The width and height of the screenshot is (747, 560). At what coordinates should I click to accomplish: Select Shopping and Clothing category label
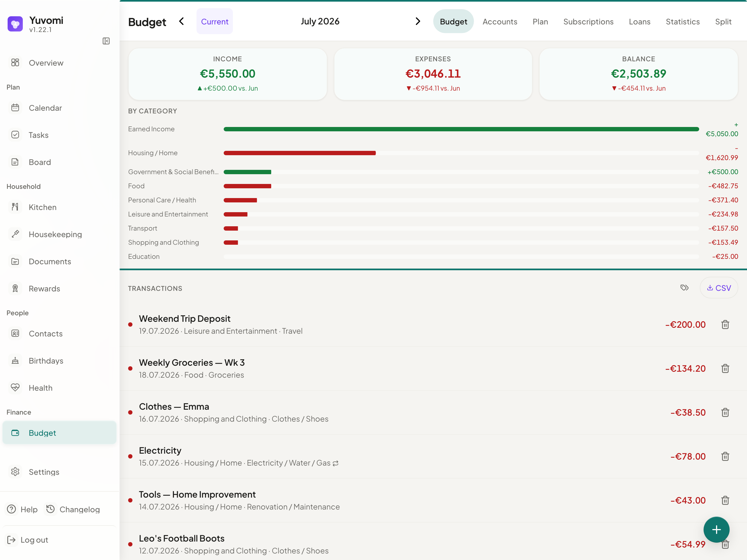coord(163,242)
